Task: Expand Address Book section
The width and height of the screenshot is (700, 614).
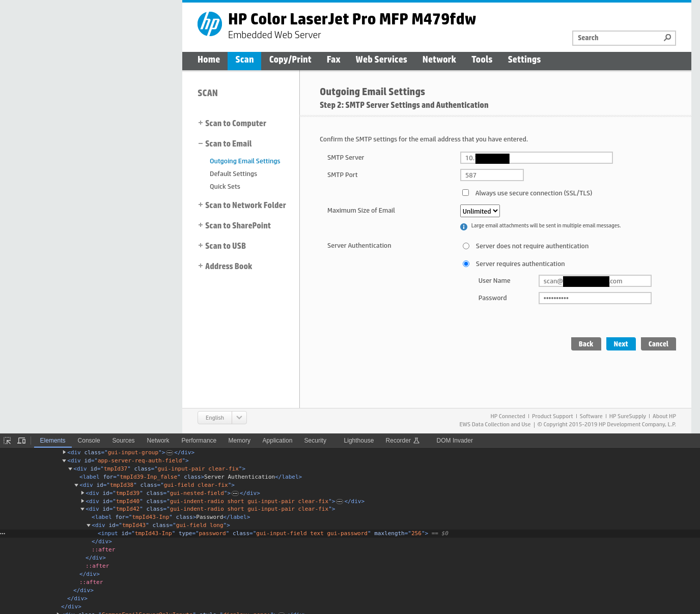Action: [x=201, y=266]
